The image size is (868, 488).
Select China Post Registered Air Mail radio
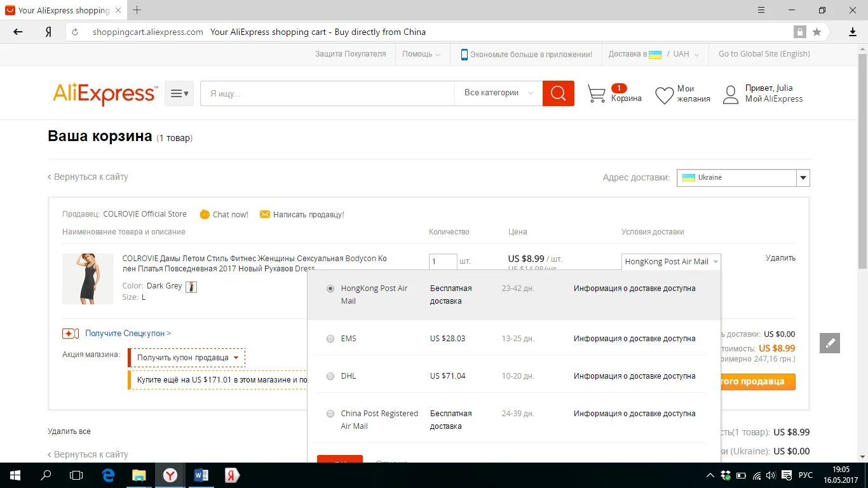[x=330, y=414]
